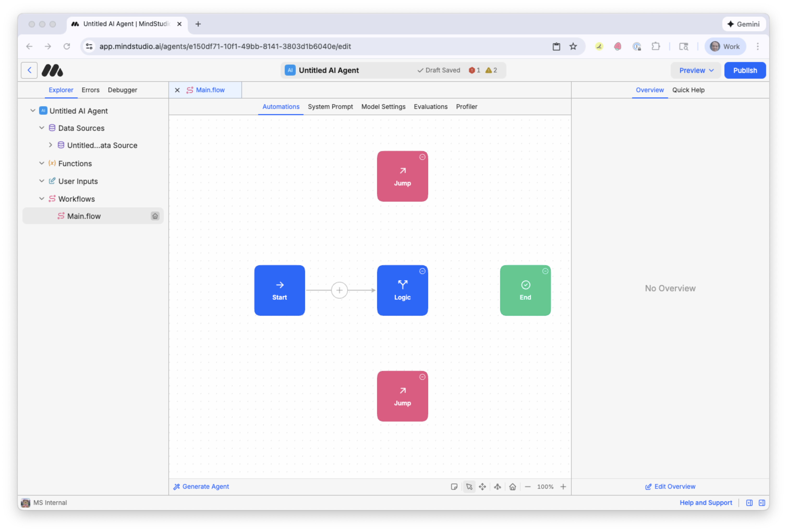Select the pan tool in the canvas toolbar

point(483,487)
